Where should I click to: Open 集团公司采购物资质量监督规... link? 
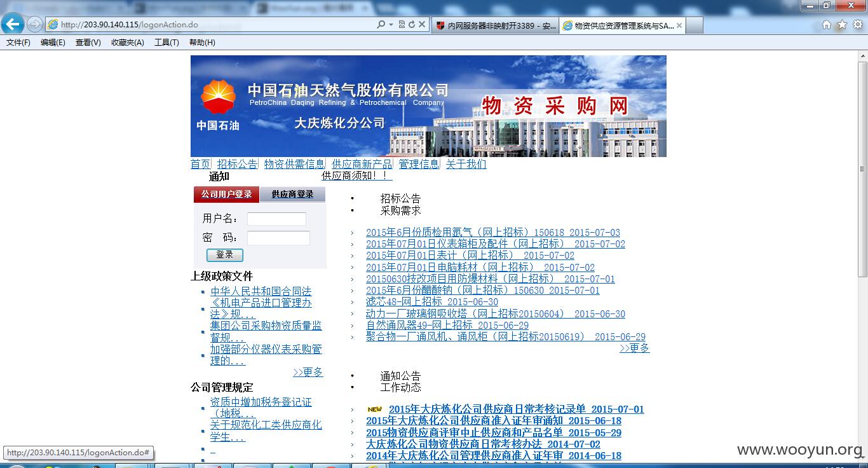point(266,331)
